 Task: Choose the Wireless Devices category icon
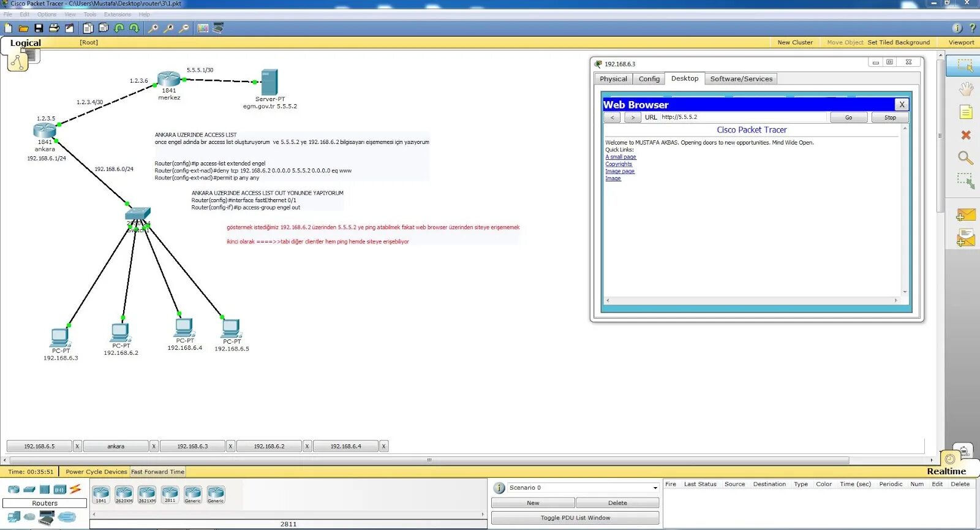coord(59,490)
